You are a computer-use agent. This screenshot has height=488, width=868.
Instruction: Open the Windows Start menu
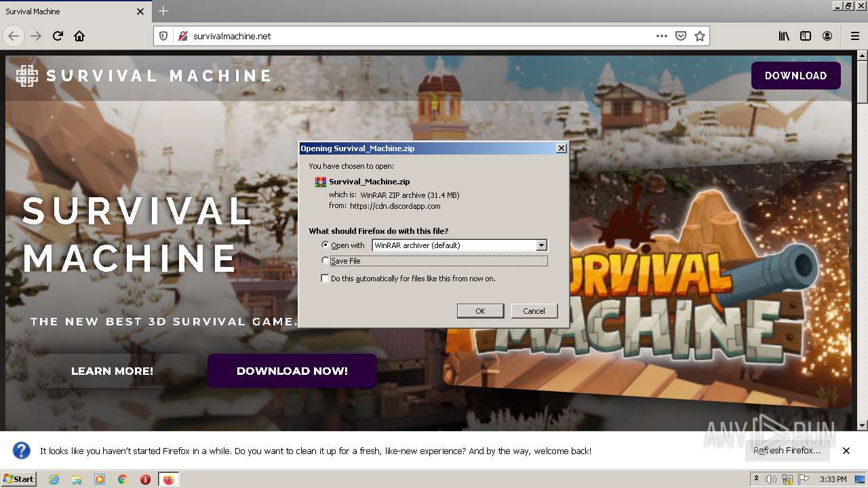point(19,479)
